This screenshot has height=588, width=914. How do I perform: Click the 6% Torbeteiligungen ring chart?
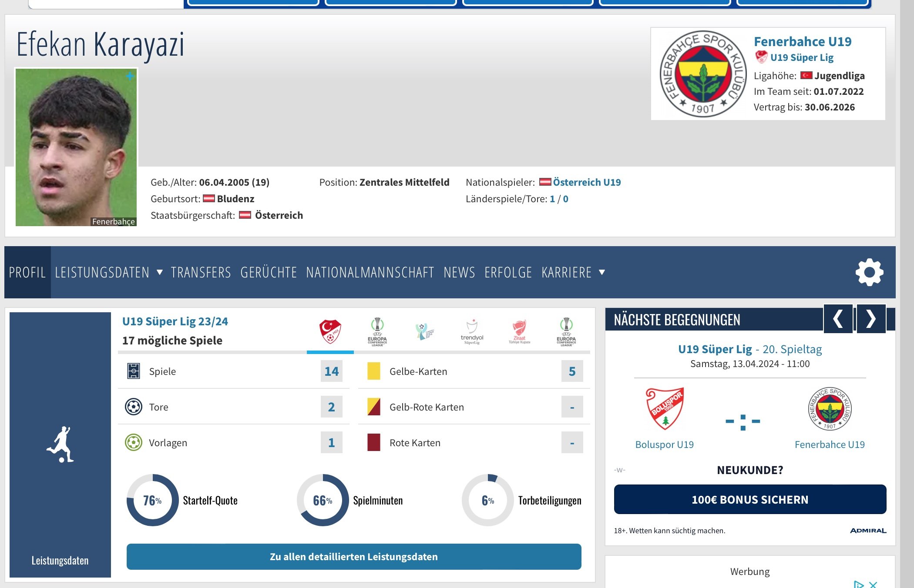pos(488,500)
